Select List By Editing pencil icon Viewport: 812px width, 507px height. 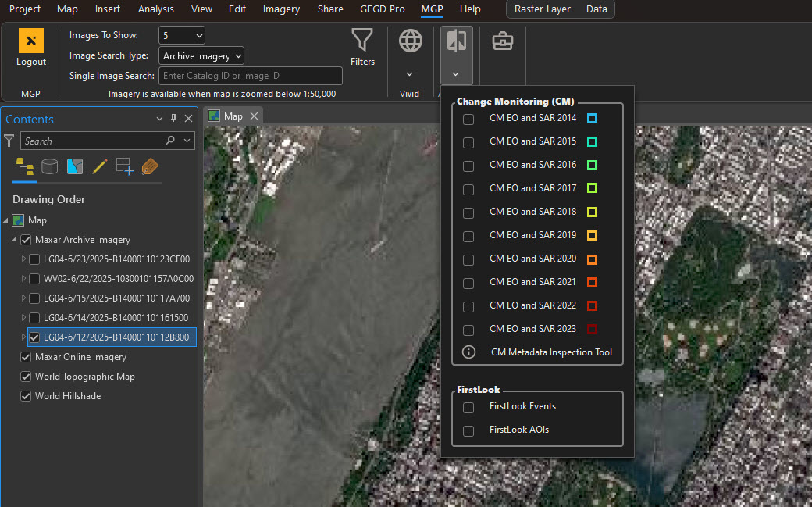[99, 166]
